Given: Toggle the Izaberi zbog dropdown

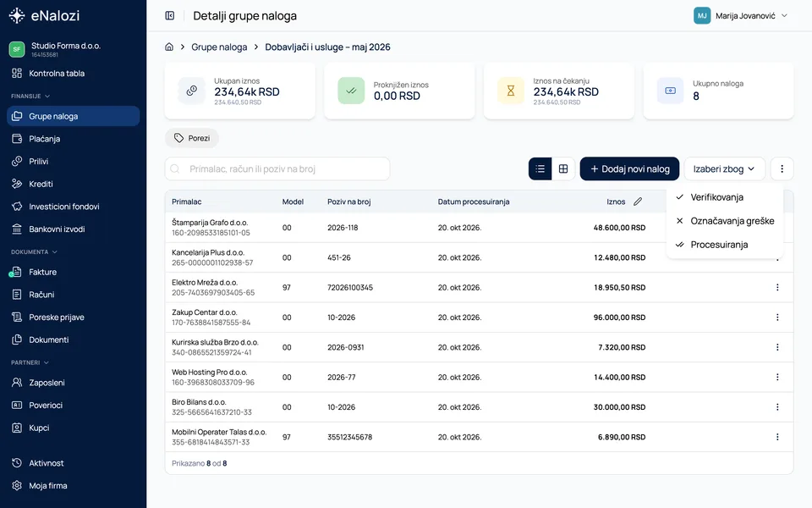Looking at the screenshot, I should [x=724, y=168].
